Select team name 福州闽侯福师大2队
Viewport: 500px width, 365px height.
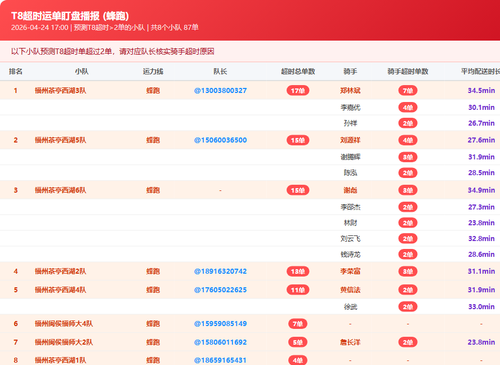pos(64,342)
